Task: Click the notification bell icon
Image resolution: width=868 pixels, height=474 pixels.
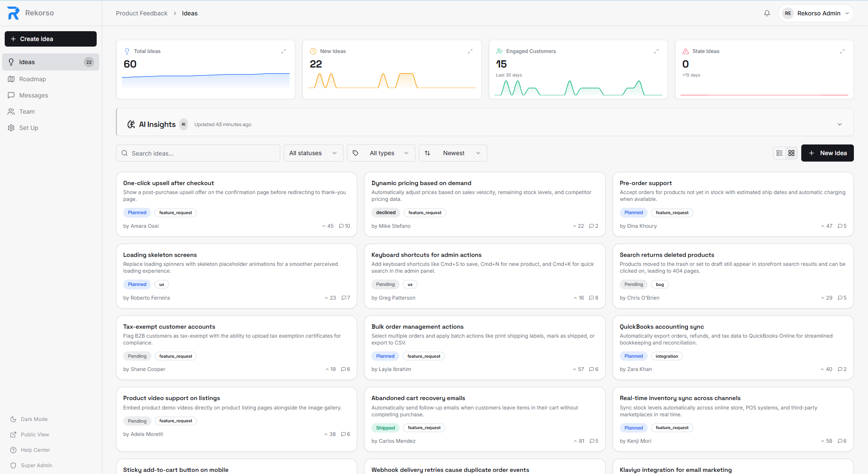Action: 767,13
